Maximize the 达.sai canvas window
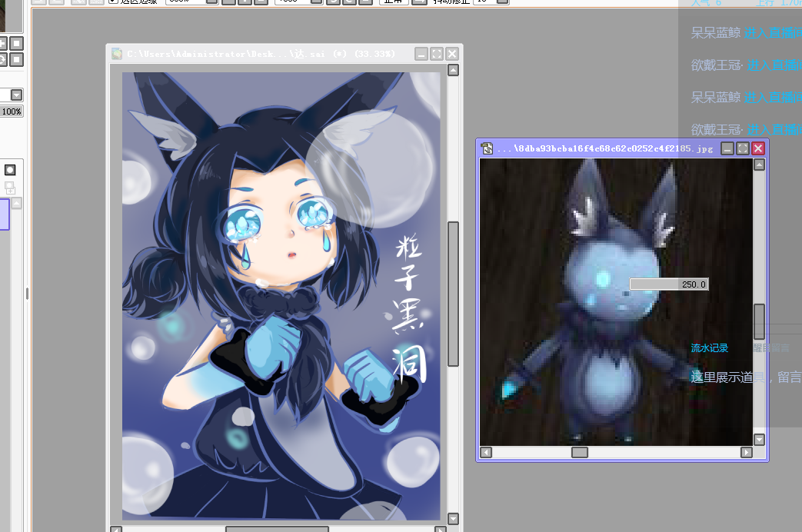This screenshot has width=802, height=532. click(x=436, y=54)
